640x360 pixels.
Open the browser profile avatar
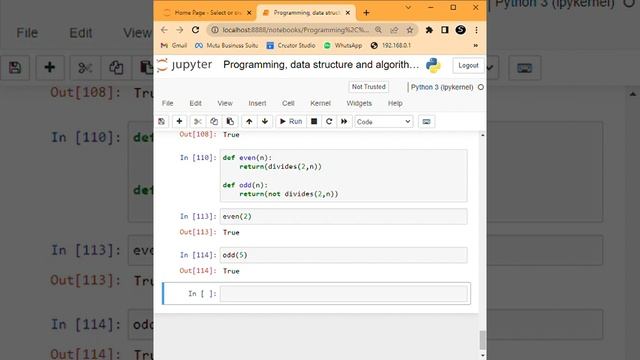460,30
